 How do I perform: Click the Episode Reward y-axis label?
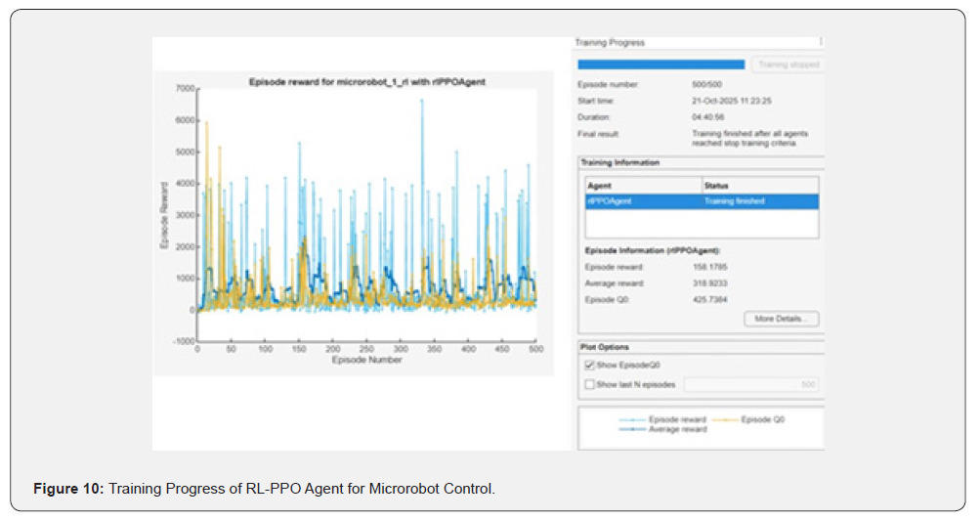pyautogui.click(x=164, y=215)
